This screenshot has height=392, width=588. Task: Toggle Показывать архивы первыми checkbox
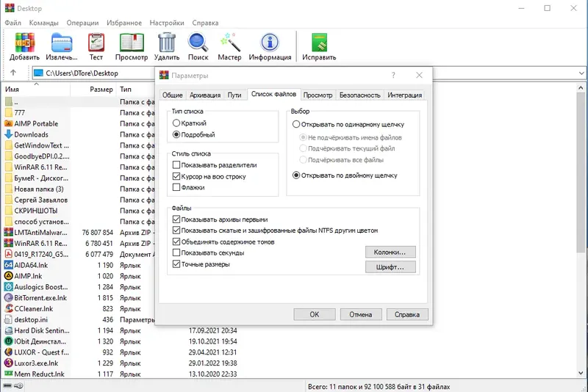click(176, 219)
